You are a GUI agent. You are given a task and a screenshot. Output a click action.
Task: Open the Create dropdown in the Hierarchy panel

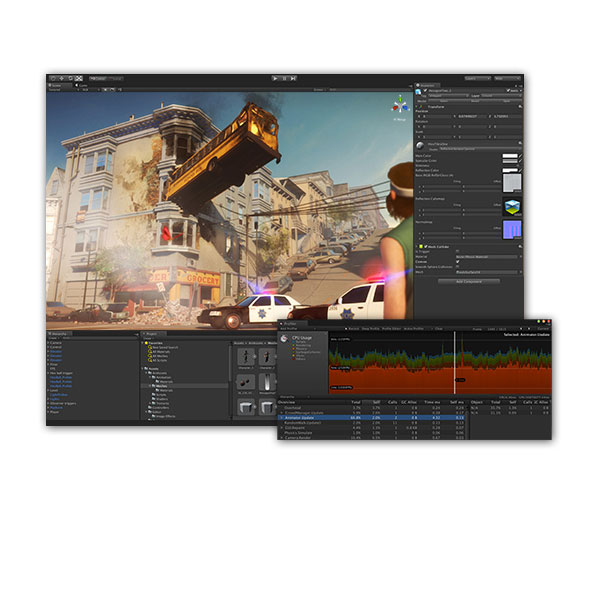(x=53, y=338)
